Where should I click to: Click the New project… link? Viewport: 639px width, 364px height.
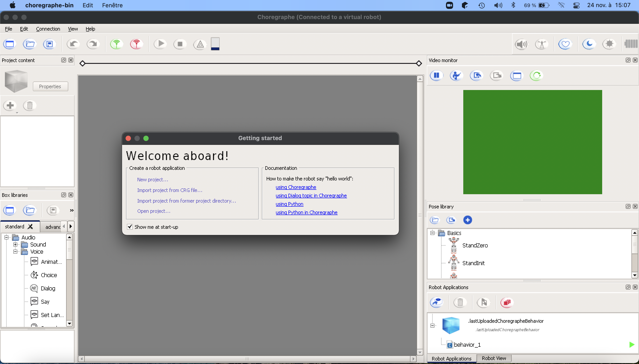pos(152,180)
